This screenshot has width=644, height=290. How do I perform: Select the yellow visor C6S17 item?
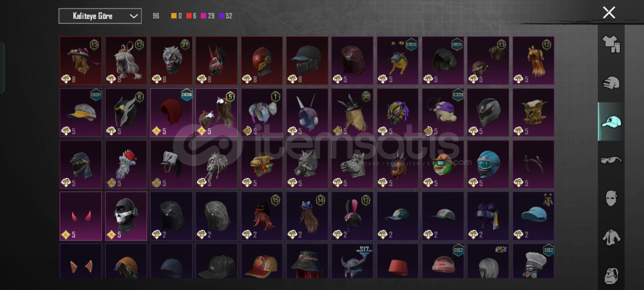pos(81,112)
